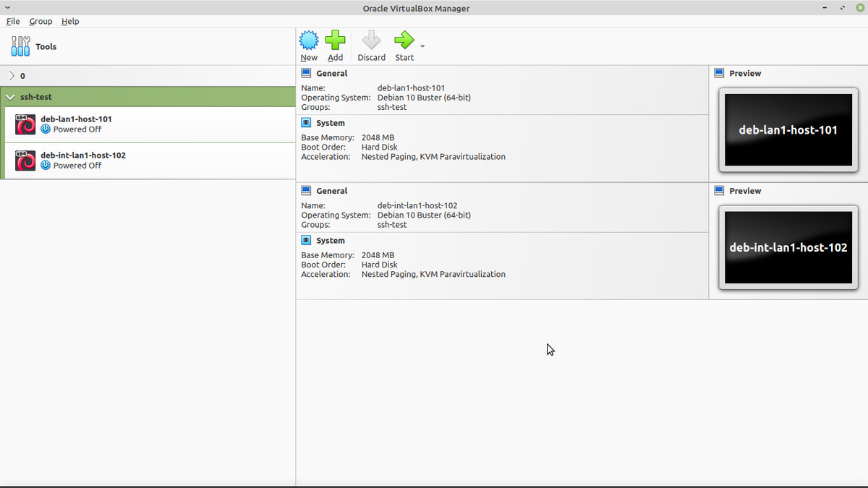
Task: Open the Start button dropdown arrow
Action: [x=422, y=46]
